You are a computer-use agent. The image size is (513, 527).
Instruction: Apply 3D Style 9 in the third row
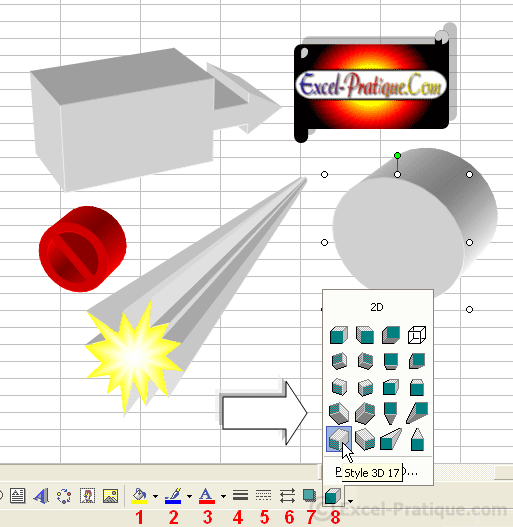coord(339,387)
